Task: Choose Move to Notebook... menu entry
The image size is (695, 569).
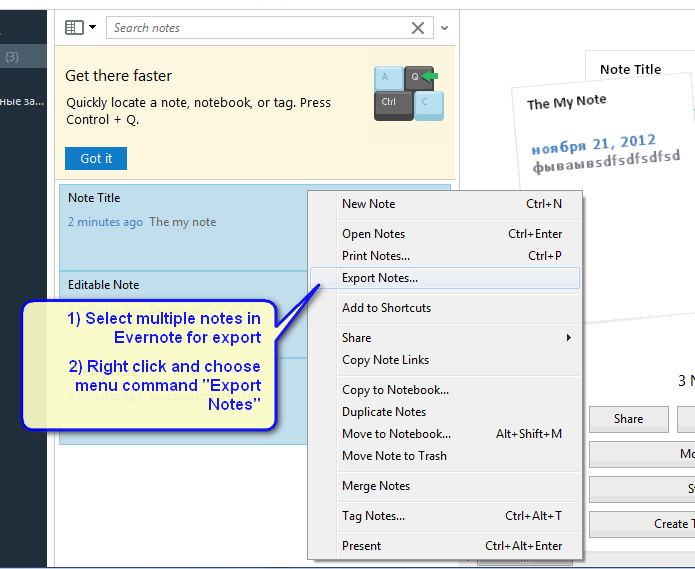Action: pos(445,434)
